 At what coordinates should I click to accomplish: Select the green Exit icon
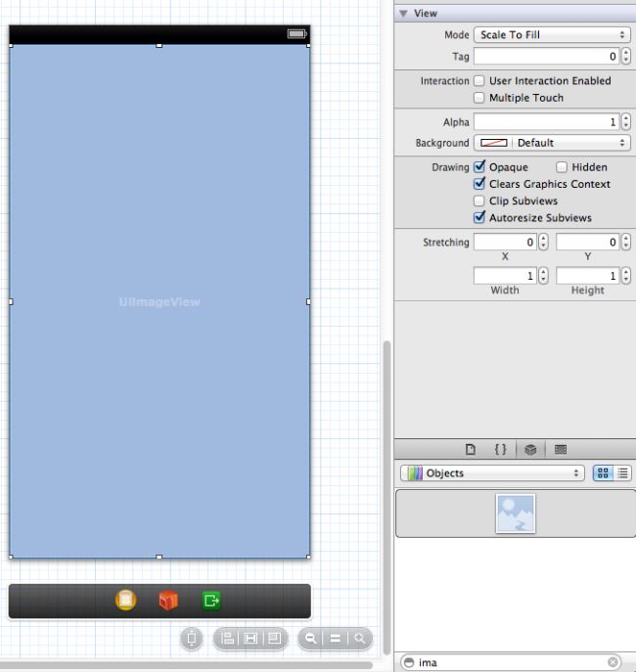point(210,600)
